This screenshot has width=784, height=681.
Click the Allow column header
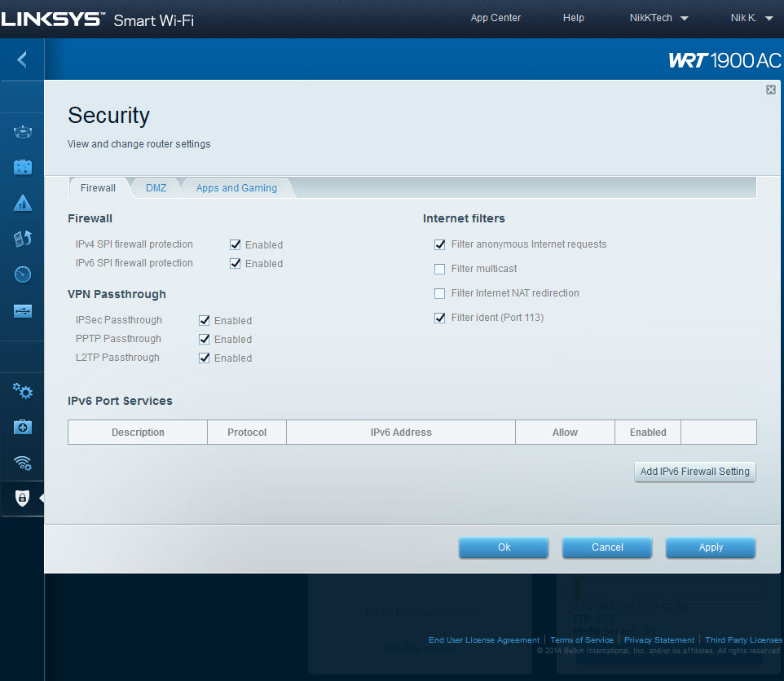[565, 433]
